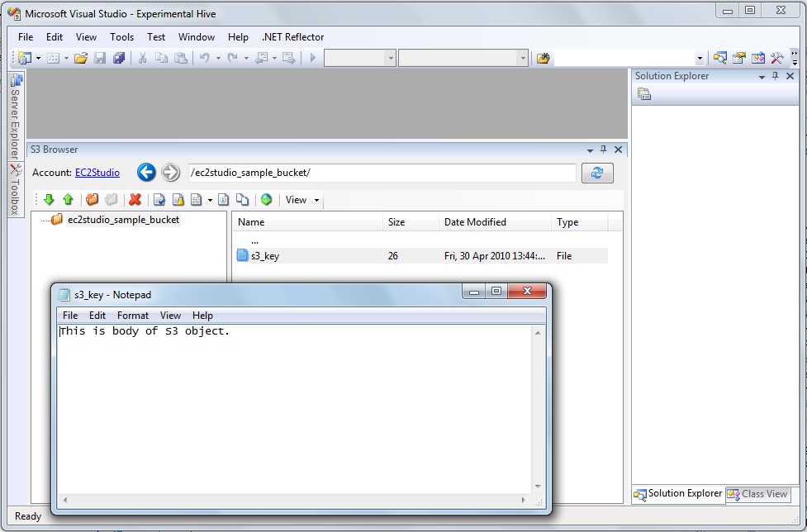Sort list by Name column header
The image size is (807, 532).
coord(308,221)
